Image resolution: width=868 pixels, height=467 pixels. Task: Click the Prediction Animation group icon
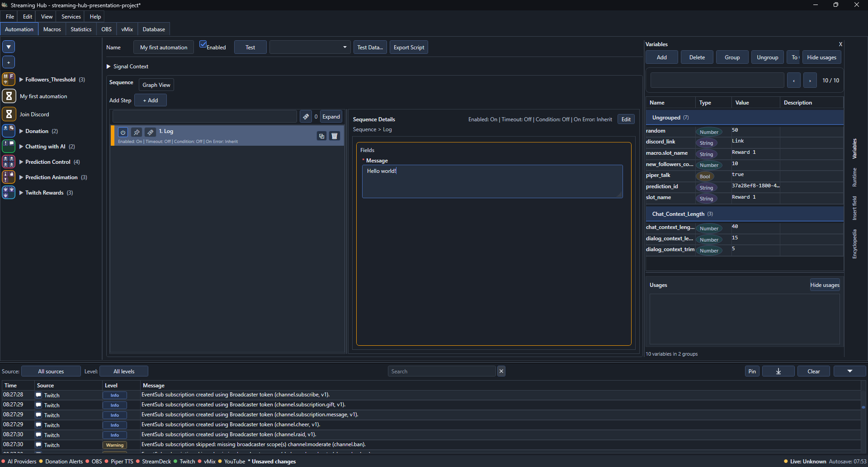[9, 177]
